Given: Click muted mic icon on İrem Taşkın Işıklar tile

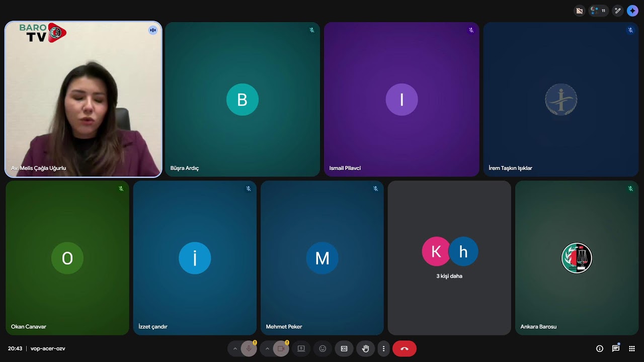Looking at the screenshot, I should (x=630, y=30).
